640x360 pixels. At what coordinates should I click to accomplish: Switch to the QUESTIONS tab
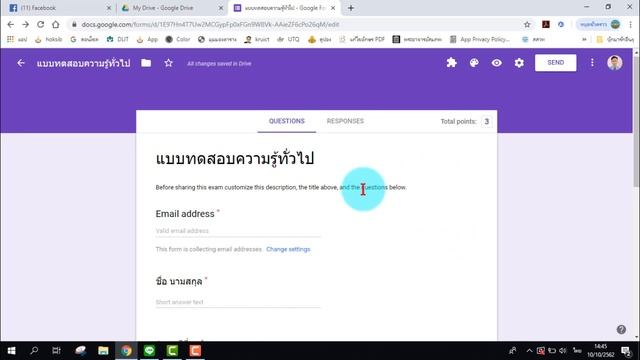(x=287, y=121)
